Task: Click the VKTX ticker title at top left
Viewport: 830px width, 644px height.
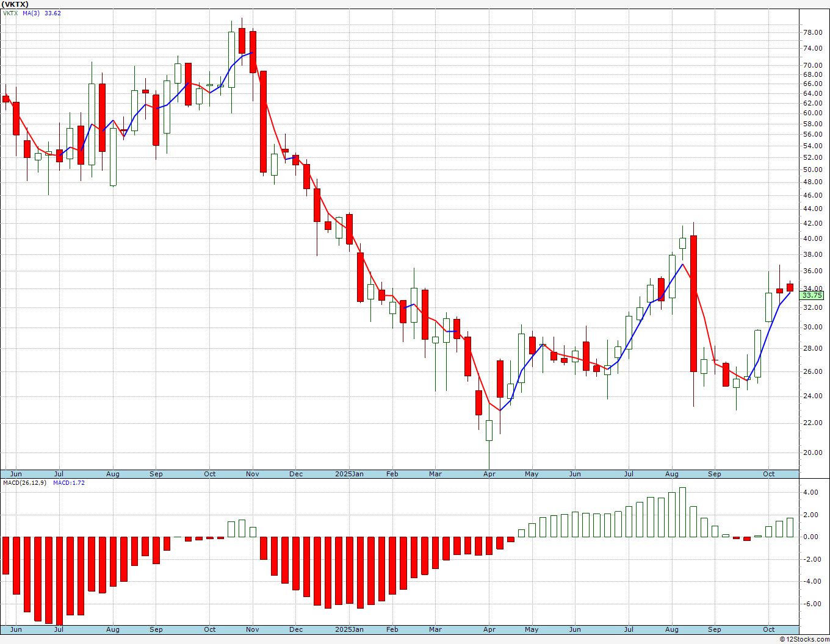Action: click(x=15, y=4)
